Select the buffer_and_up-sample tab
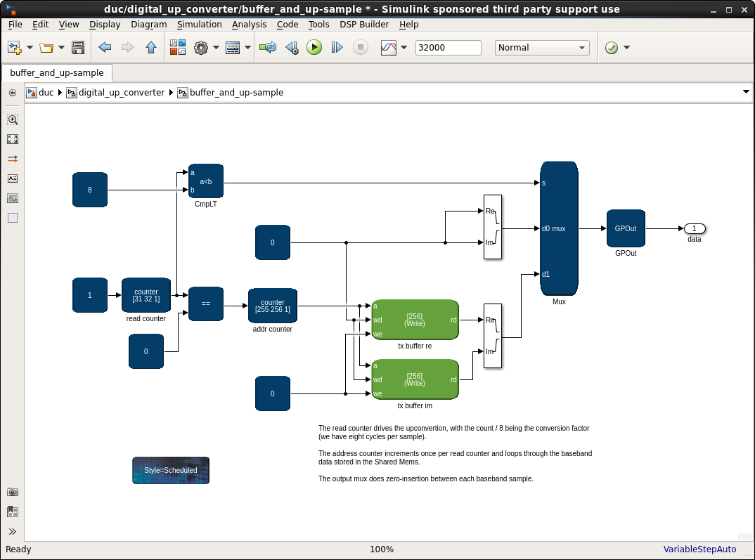Viewport: 755px width, 560px height. pos(57,72)
